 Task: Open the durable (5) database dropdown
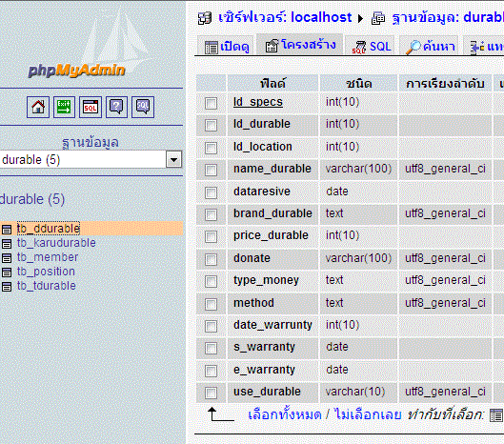pyautogui.click(x=91, y=159)
